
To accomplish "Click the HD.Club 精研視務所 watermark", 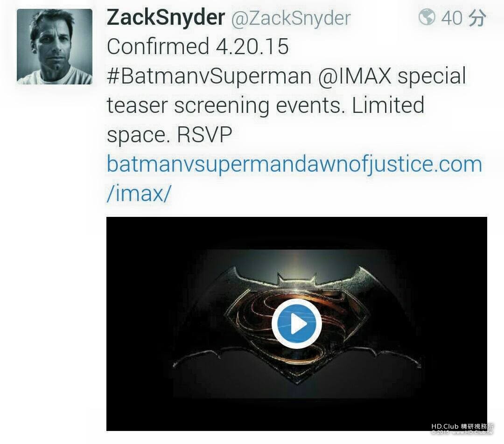I will (462, 426).
